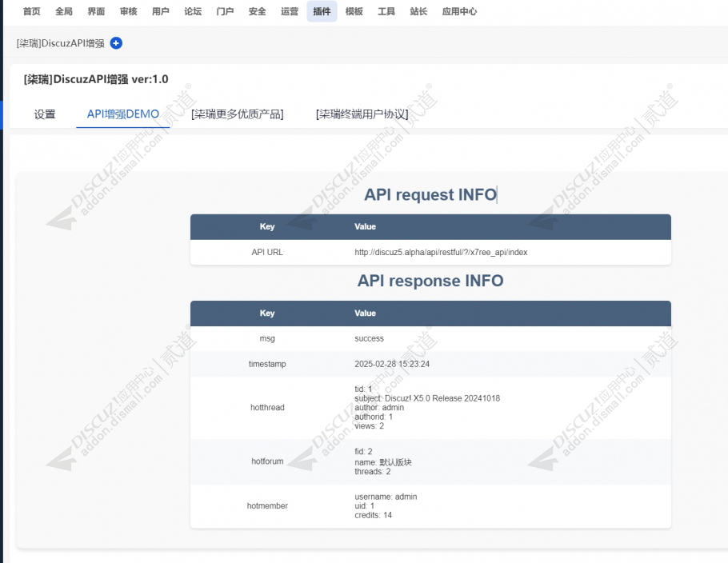Screen dimensions: 728x563
Task: Open the 工具 menu
Action: click(x=386, y=11)
